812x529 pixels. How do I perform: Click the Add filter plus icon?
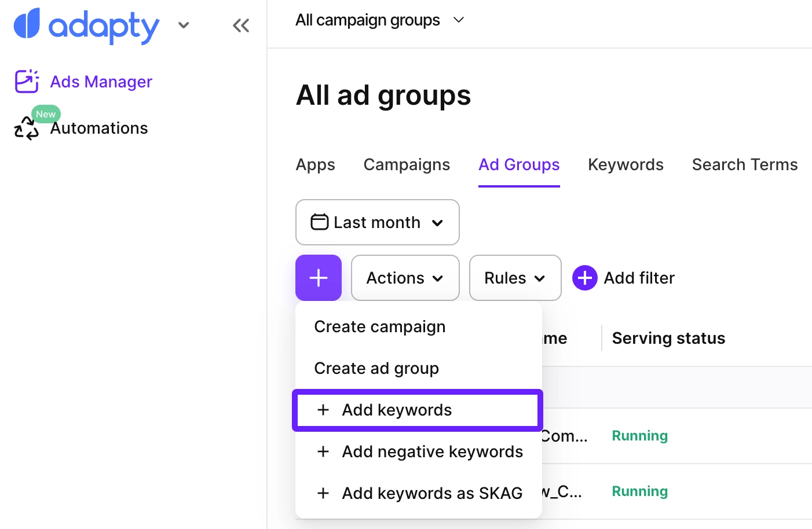coord(585,278)
